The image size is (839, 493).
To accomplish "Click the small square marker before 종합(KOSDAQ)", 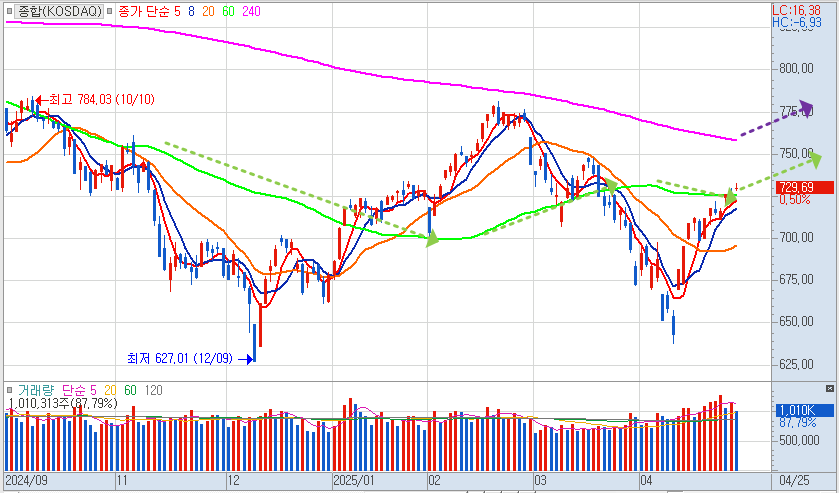I will point(9,11).
